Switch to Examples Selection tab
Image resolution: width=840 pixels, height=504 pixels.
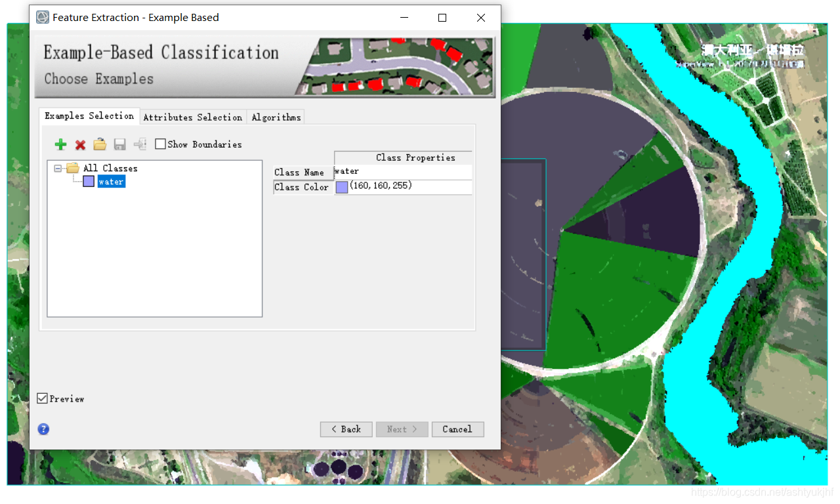click(89, 116)
